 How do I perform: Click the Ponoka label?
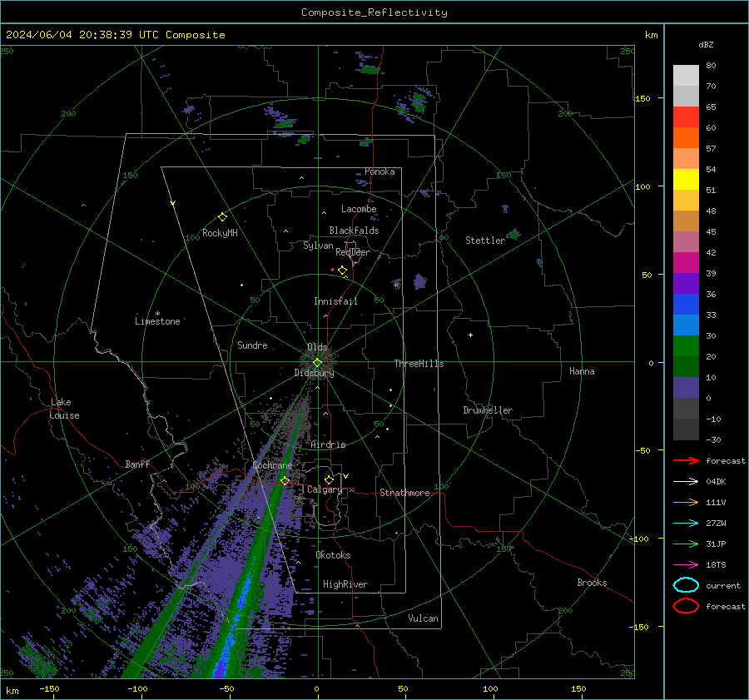379,171
